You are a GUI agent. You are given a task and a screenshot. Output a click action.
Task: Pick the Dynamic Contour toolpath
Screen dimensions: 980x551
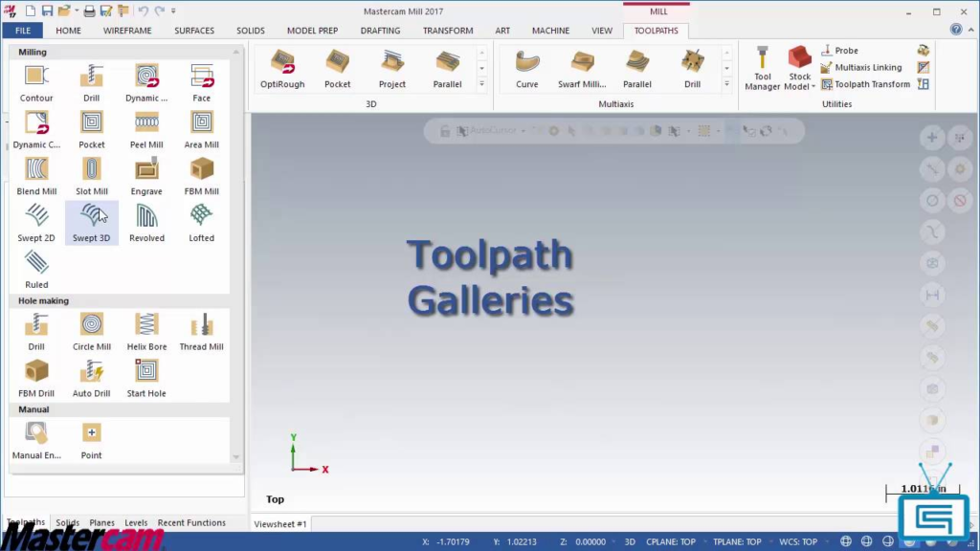[x=36, y=130]
